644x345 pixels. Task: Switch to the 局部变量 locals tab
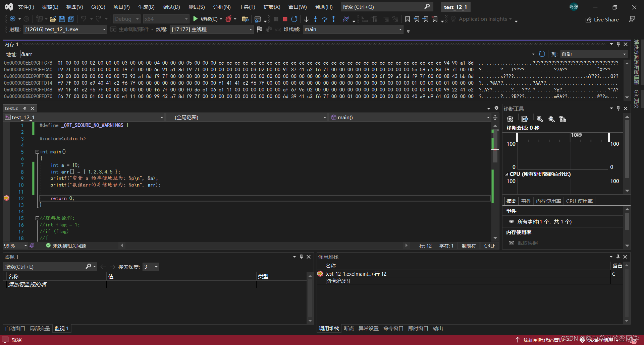coord(40,328)
